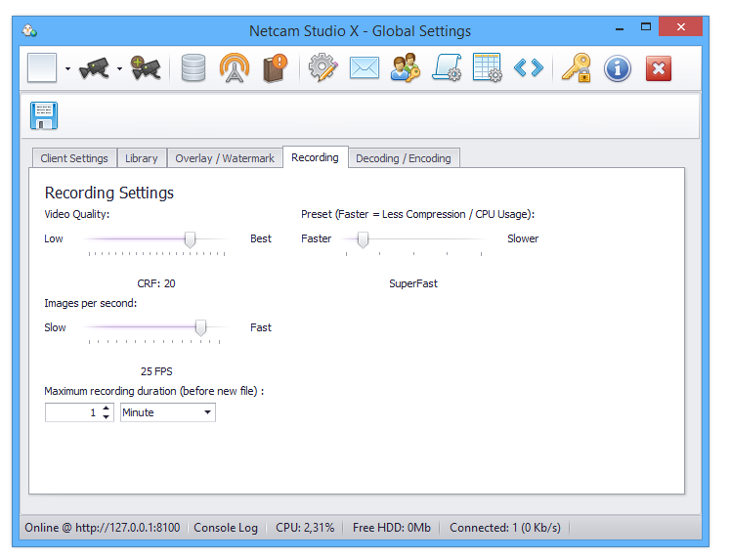Click the scroll with gear rules icon
This screenshot has height=560, width=731.
click(447, 68)
